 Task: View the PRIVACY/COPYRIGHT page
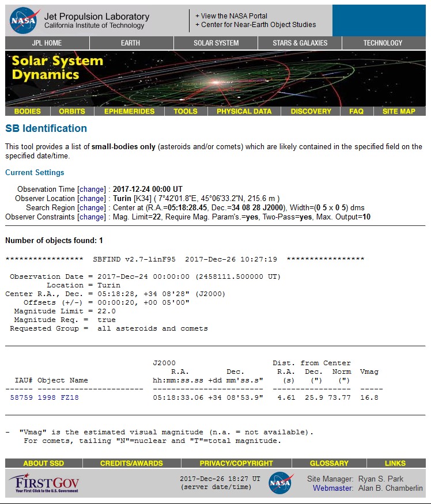(236, 463)
